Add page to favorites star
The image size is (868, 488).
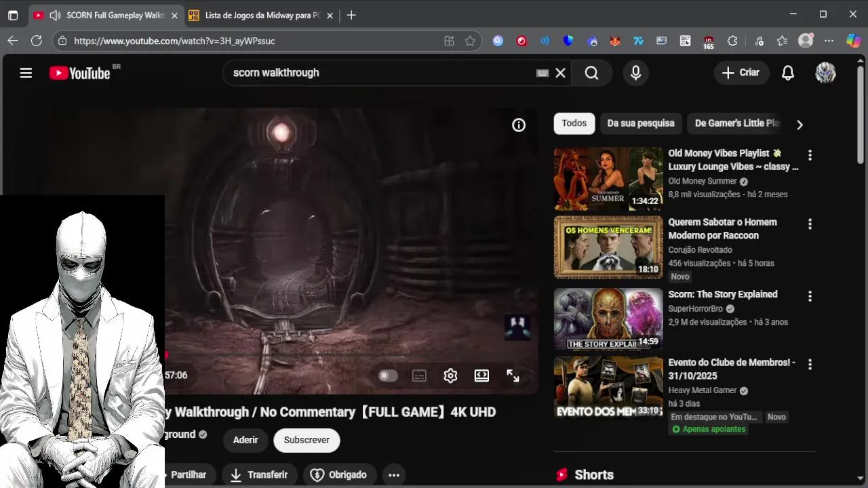(x=470, y=41)
